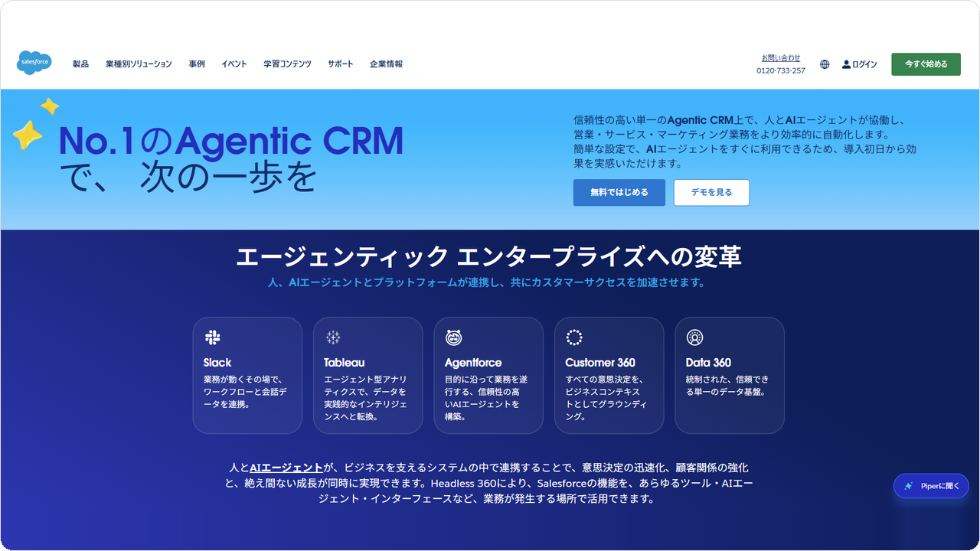
Task: Click the Agentforce robot face icon
Action: [453, 337]
